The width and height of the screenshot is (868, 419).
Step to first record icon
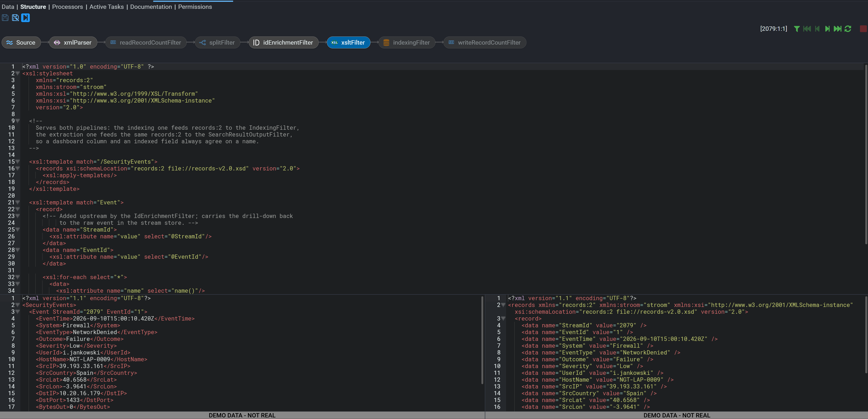(x=807, y=29)
